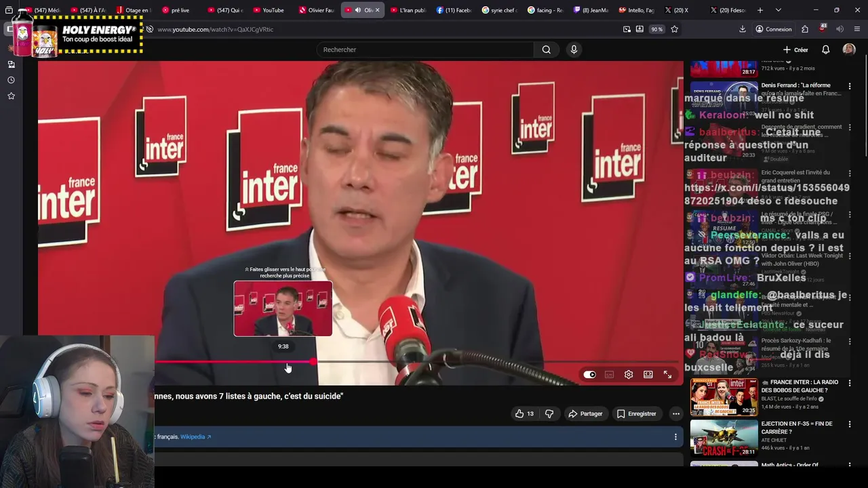Viewport: 868px width, 488px height.
Task: Open the video player settings gear
Action: (x=629, y=375)
